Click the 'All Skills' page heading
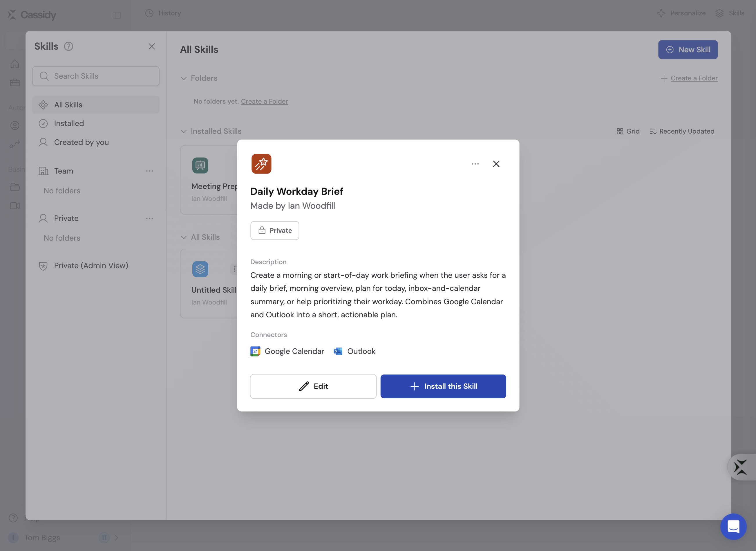This screenshot has height=551, width=756. [199, 50]
